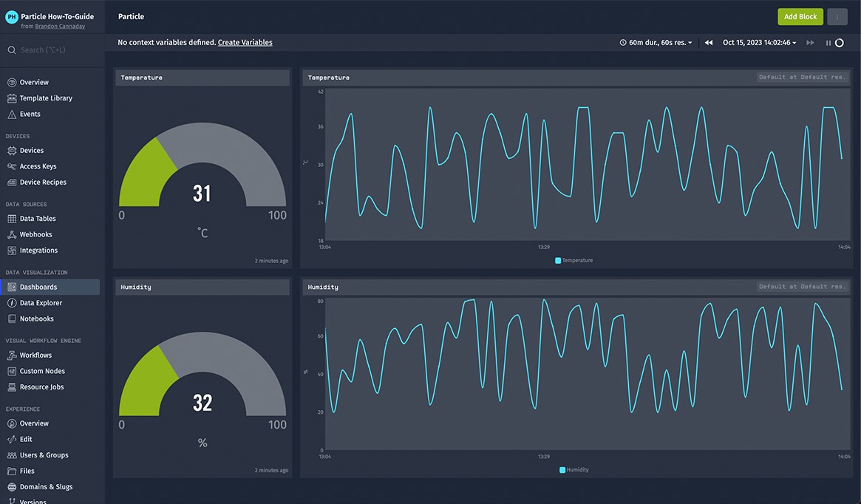
Task: Click the circular refresh indicator
Action: [x=839, y=43]
